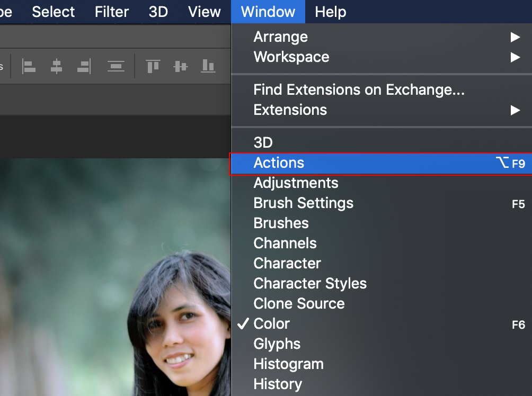Screen dimensions: 532x396
Task: Click the align vertical centers icon
Action: pos(180,66)
